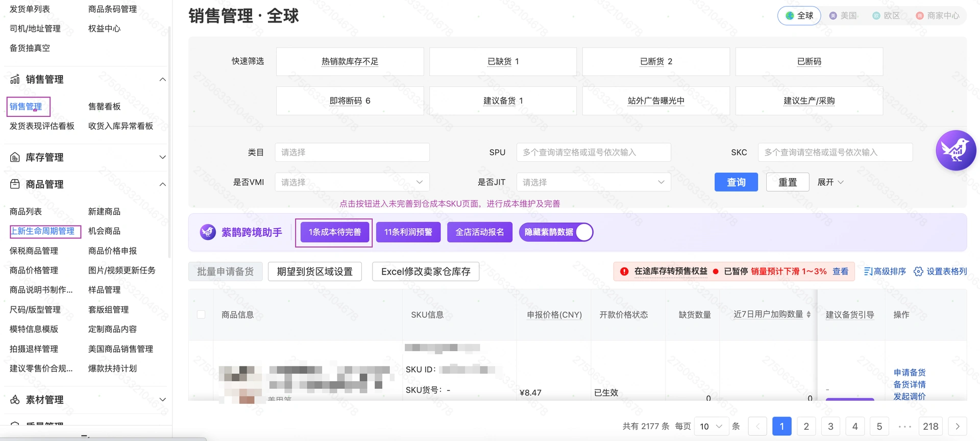Click Excel修改卖家仓库存 button
Image resolution: width=980 pixels, height=441 pixels.
point(426,272)
